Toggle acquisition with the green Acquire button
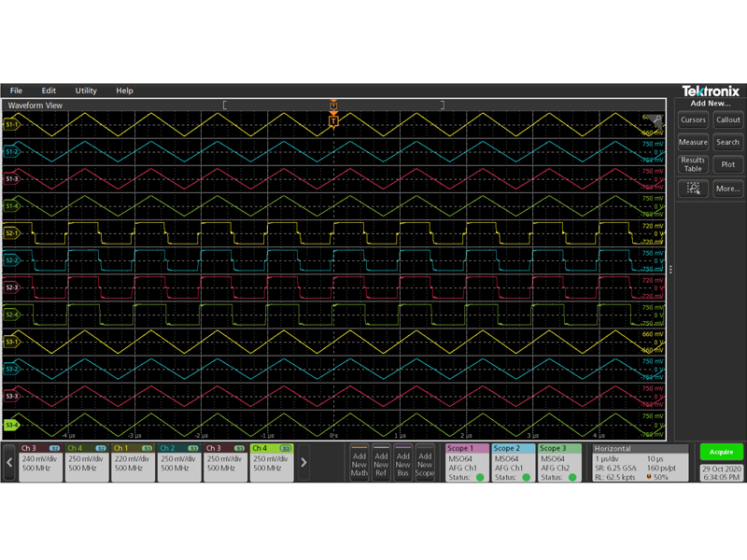Screen dimensions: 747x560 coord(716,452)
